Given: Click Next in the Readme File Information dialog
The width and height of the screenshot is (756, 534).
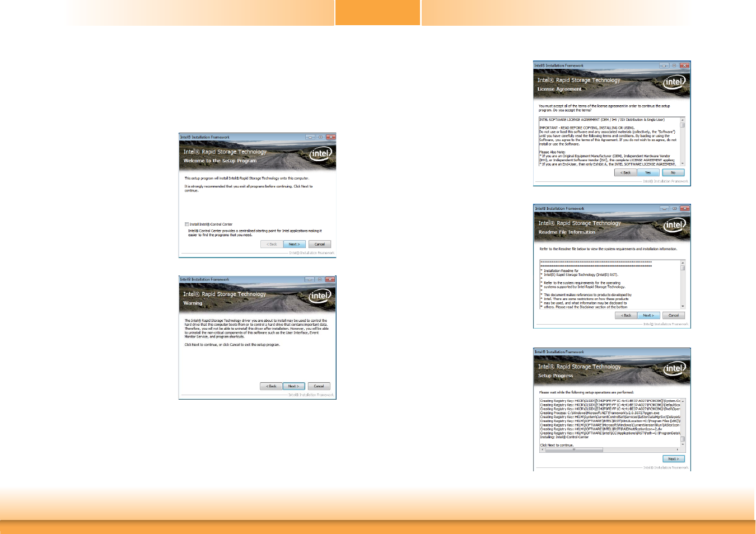Looking at the screenshot, I should (648, 315).
